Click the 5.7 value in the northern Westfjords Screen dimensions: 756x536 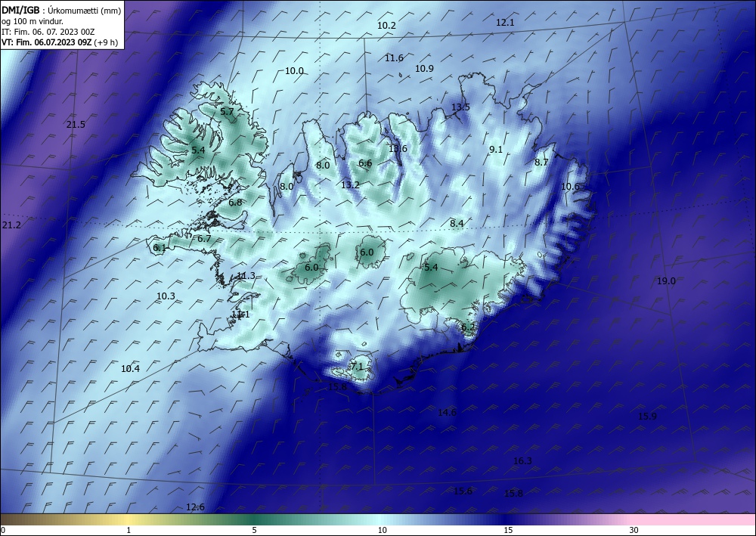(227, 111)
